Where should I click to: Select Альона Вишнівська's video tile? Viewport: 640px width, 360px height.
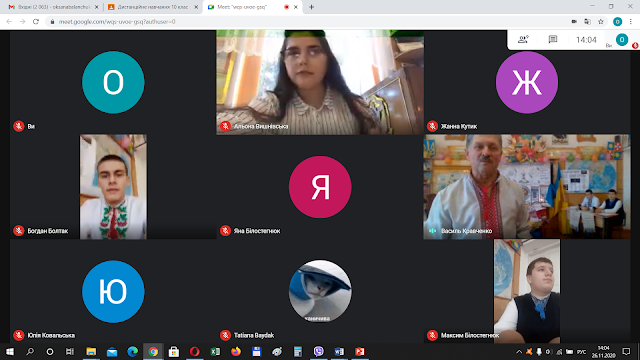[x=320, y=82]
